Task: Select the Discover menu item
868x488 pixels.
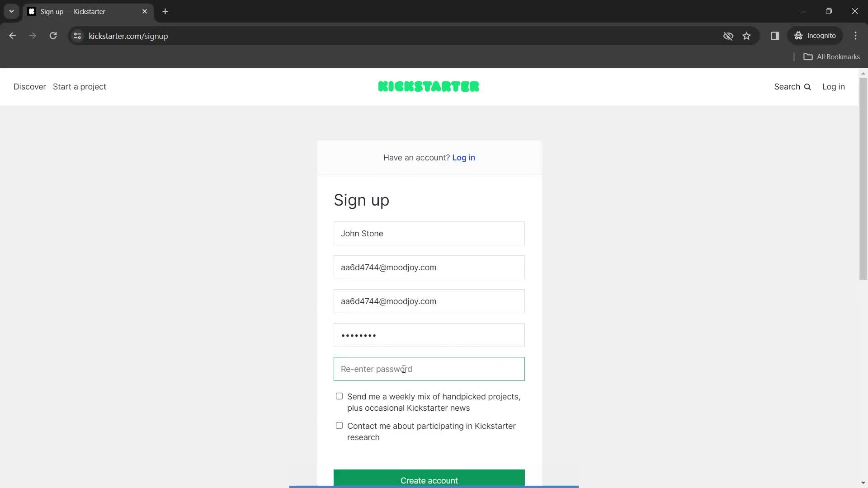Action: coord(30,86)
